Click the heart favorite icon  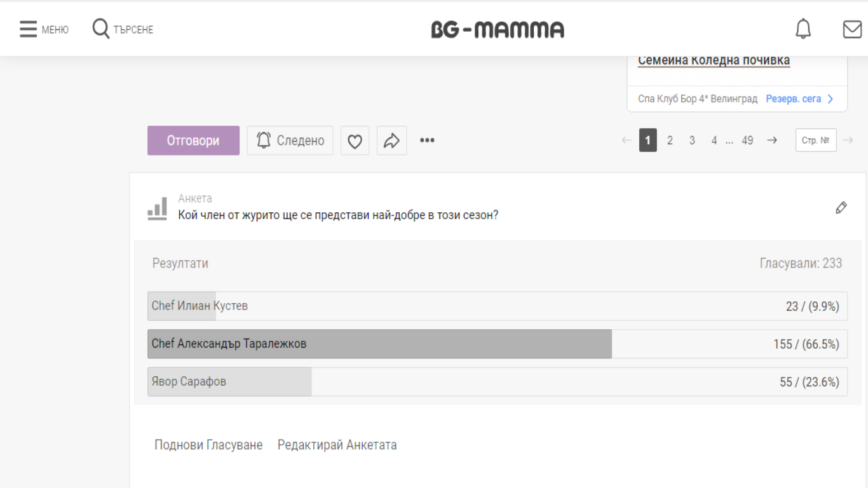355,140
